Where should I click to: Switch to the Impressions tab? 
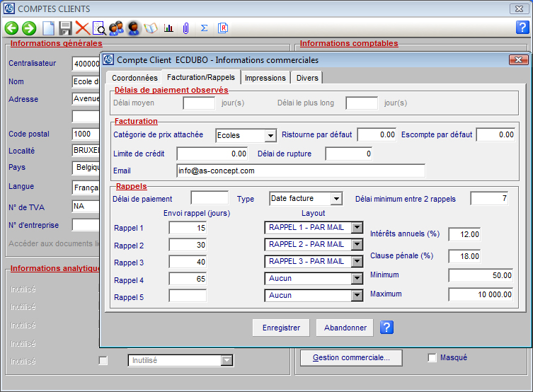(265, 78)
